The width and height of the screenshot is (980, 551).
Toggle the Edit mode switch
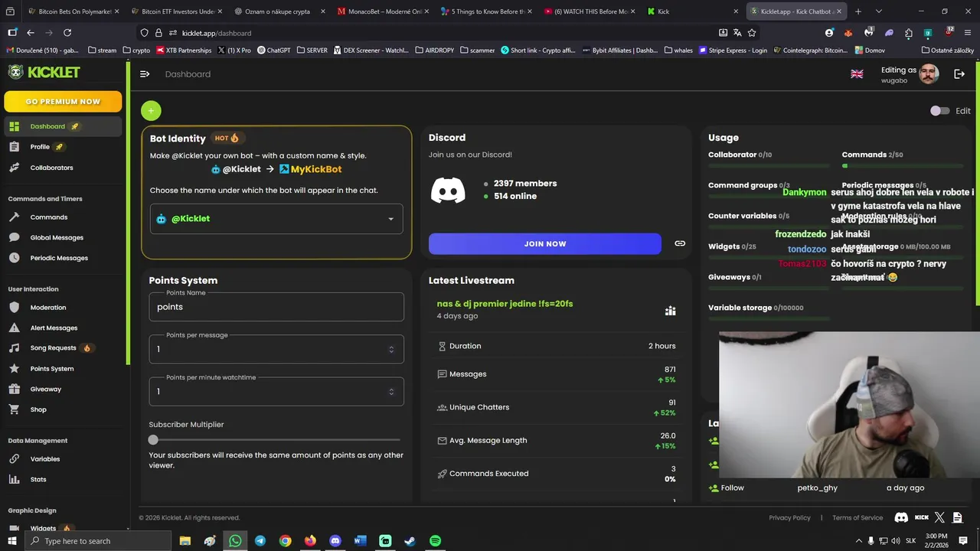click(x=939, y=111)
